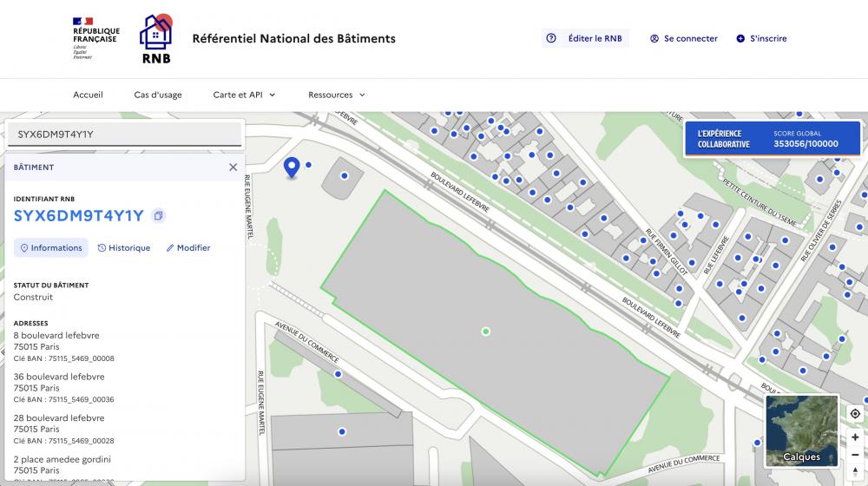Screen dimensions: 868x486
Task: Click Se connecter link
Action: pos(684,38)
